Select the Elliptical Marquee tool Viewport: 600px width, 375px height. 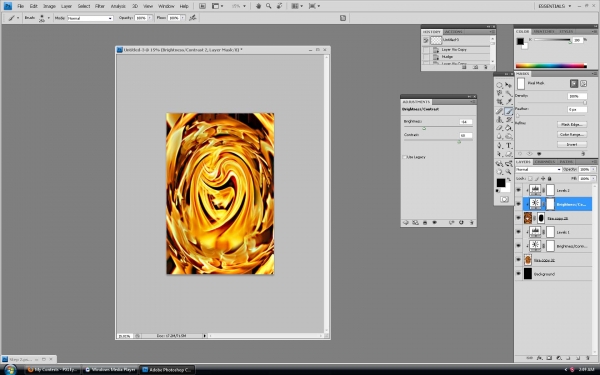click(x=499, y=85)
